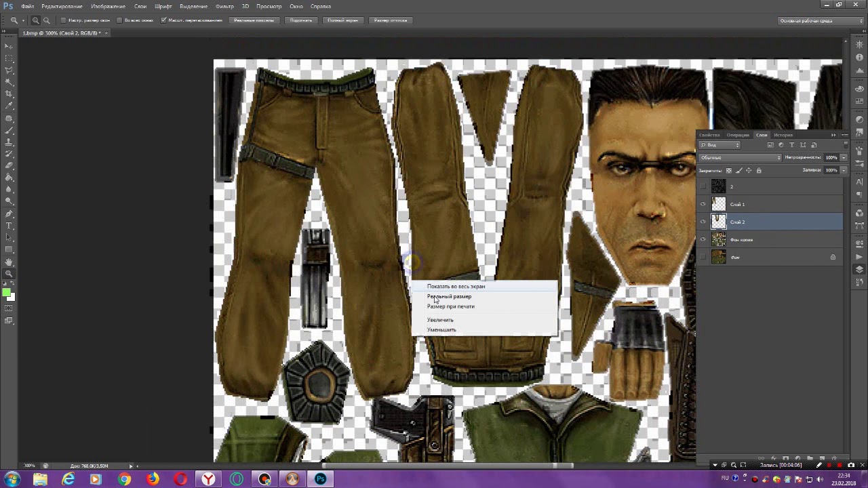This screenshot has height=488, width=868.
Task: Switch to the Свойства tab
Action: [709, 135]
